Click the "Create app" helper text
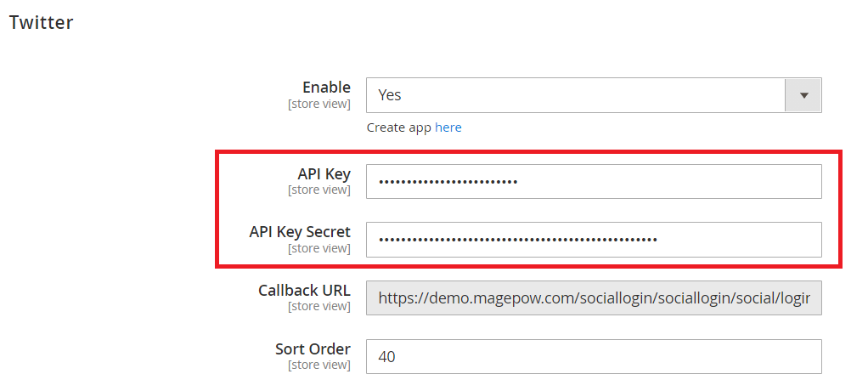The height and width of the screenshot is (391, 868). [x=399, y=127]
